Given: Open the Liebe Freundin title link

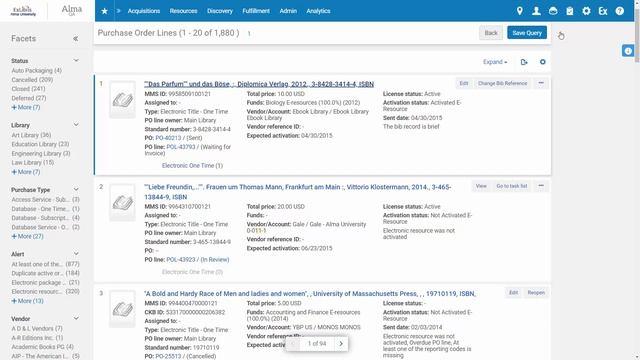Looking at the screenshot, I should pos(298,192).
